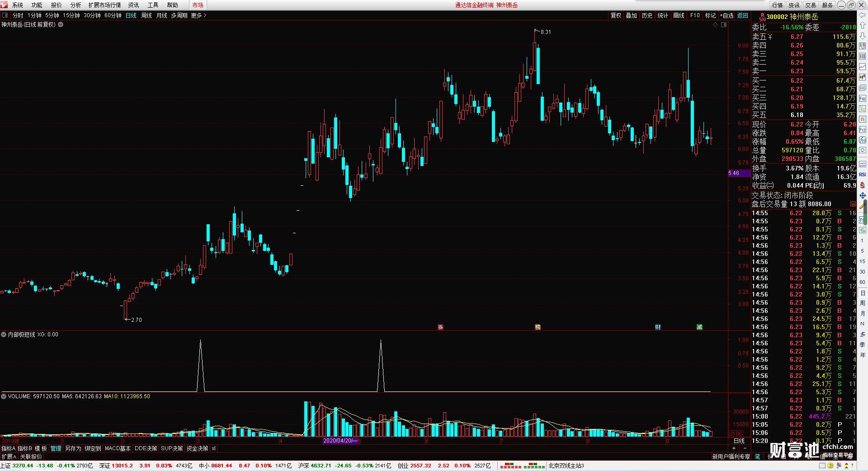Select the candlestick chart icon in sidebar

coord(863,77)
